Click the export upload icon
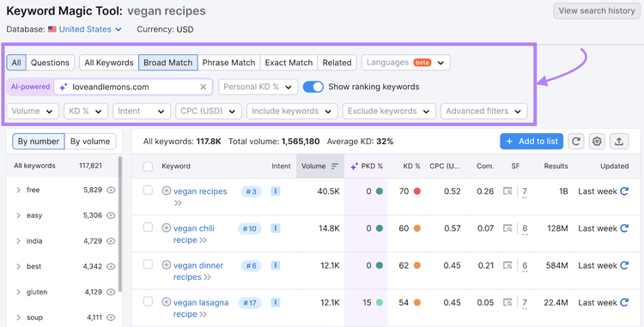This screenshot has height=327, width=644. pyautogui.click(x=619, y=142)
